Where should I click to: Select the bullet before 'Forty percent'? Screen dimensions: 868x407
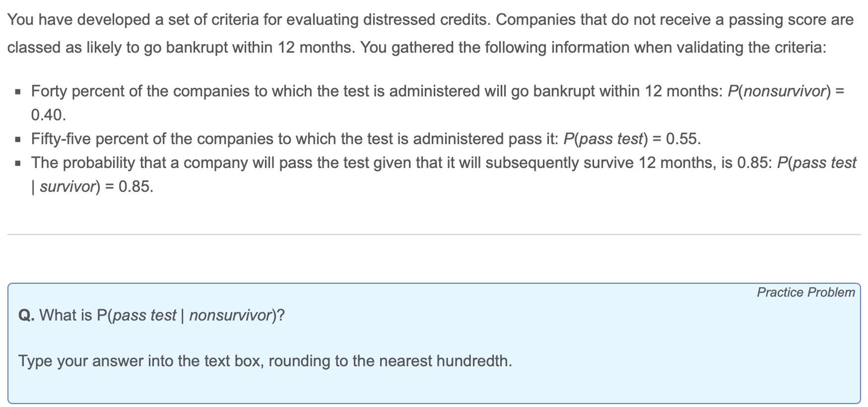18,92
